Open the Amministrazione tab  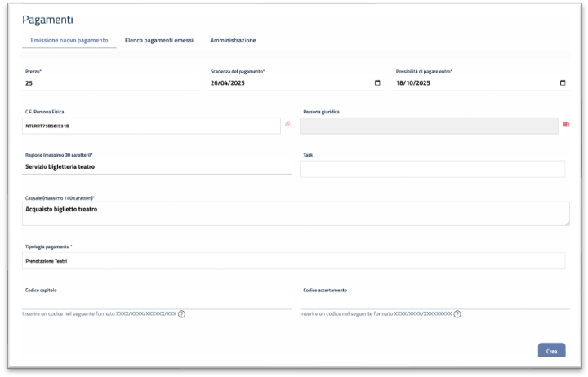233,40
